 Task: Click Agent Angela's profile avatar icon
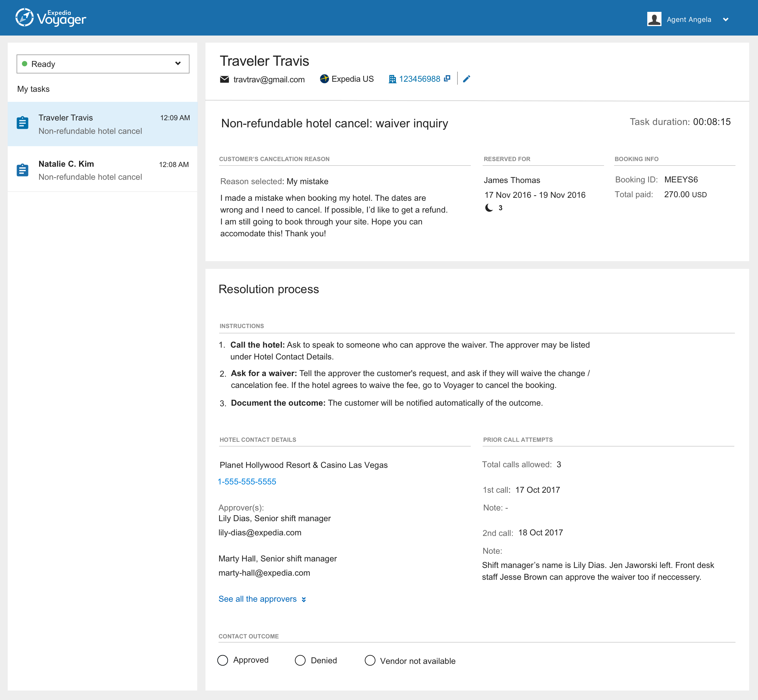coord(654,19)
